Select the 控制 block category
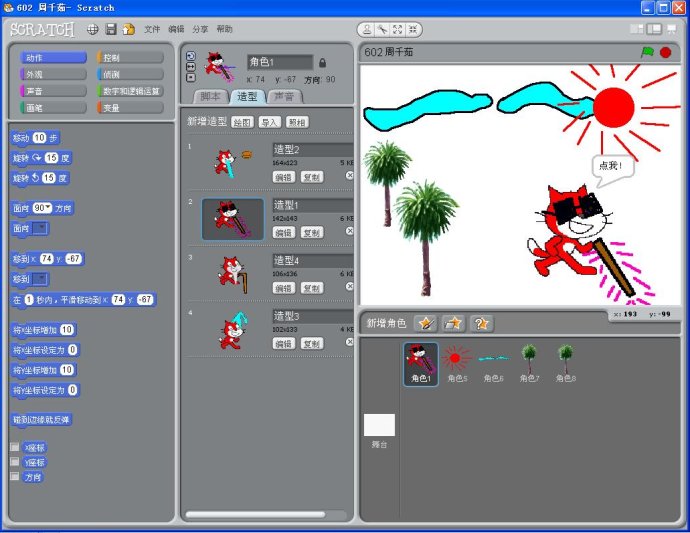This screenshot has width=690, height=533. (x=130, y=58)
